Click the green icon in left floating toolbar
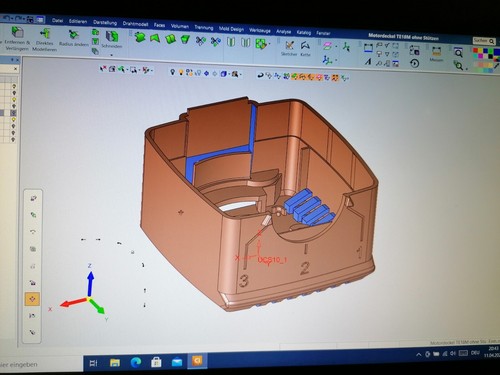The width and height of the screenshot is (500, 375). tap(33, 215)
